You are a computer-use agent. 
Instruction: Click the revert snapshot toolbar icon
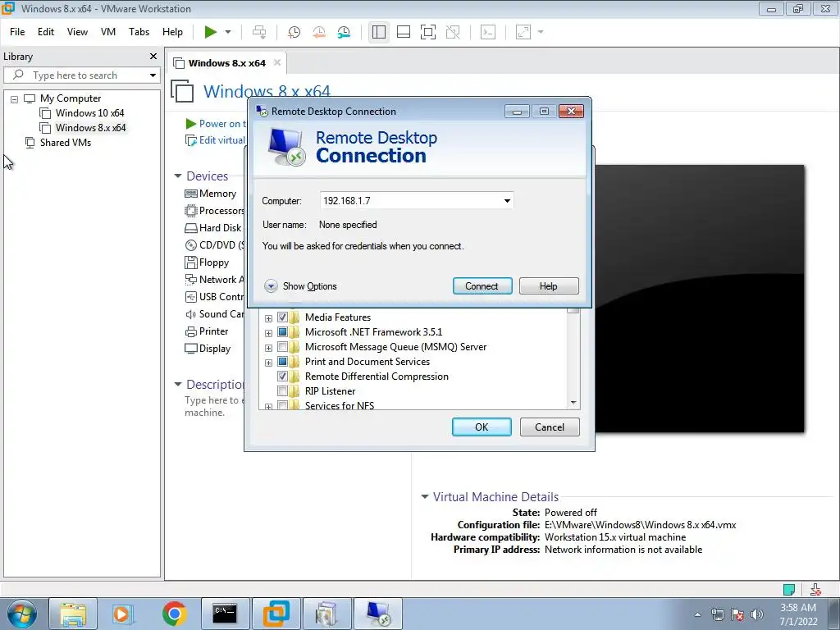[x=319, y=32]
